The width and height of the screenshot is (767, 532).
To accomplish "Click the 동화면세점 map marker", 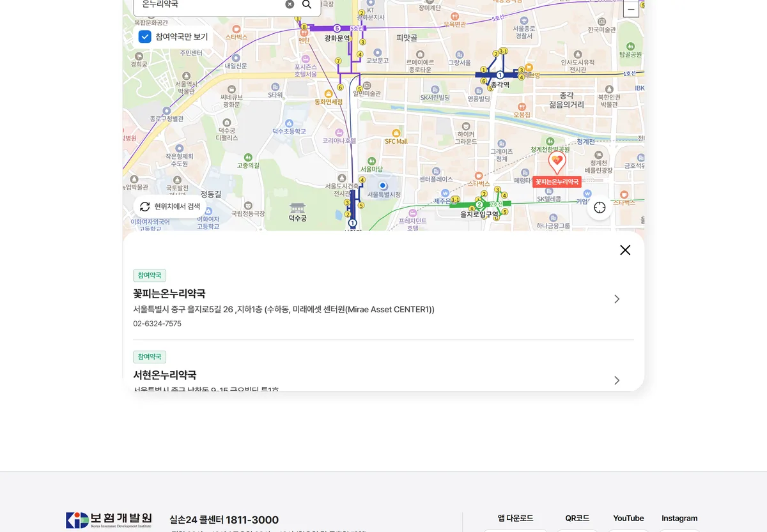I will (x=328, y=93).
